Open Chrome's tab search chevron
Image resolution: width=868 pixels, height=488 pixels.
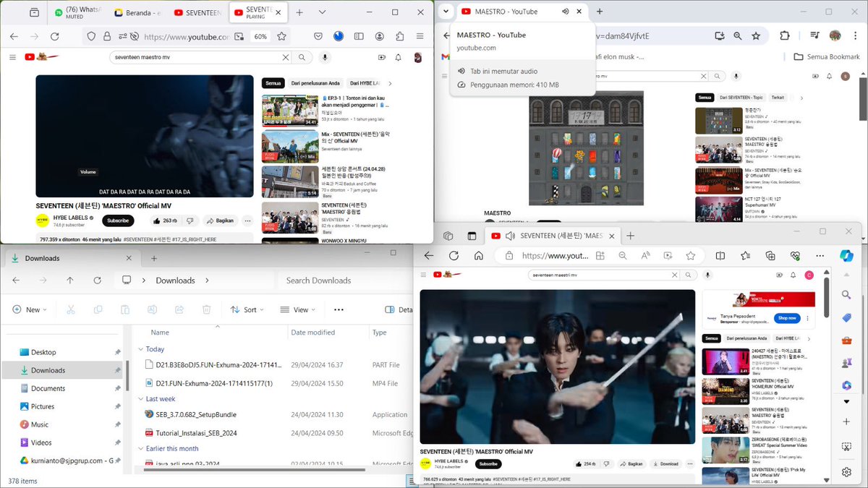tap(446, 12)
